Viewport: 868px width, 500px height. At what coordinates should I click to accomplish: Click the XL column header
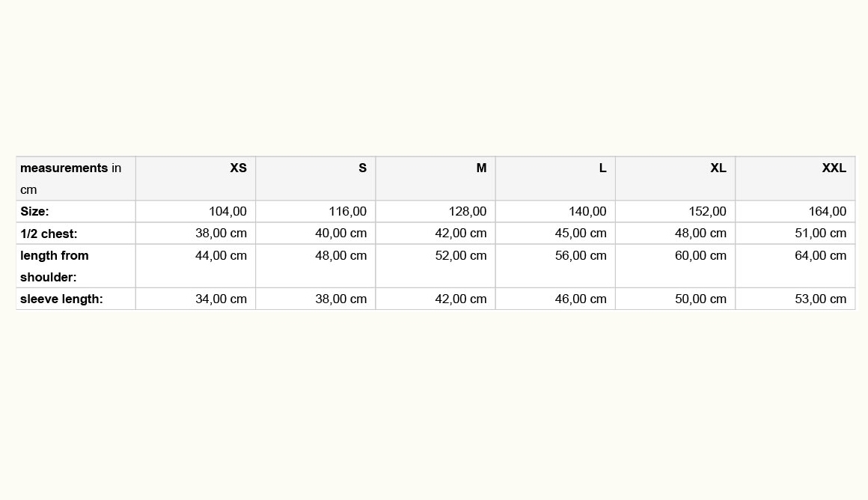coord(676,178)
